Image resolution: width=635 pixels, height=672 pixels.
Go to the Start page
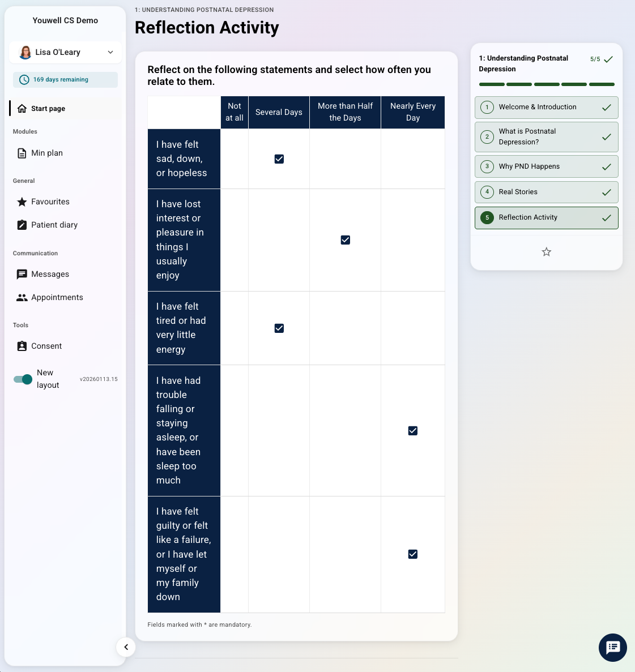click(65, 109)
